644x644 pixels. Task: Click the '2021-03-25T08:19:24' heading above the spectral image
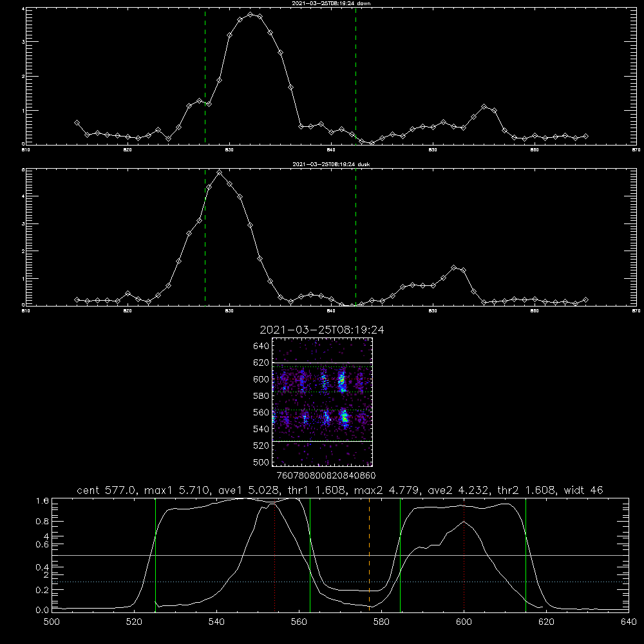322,330
